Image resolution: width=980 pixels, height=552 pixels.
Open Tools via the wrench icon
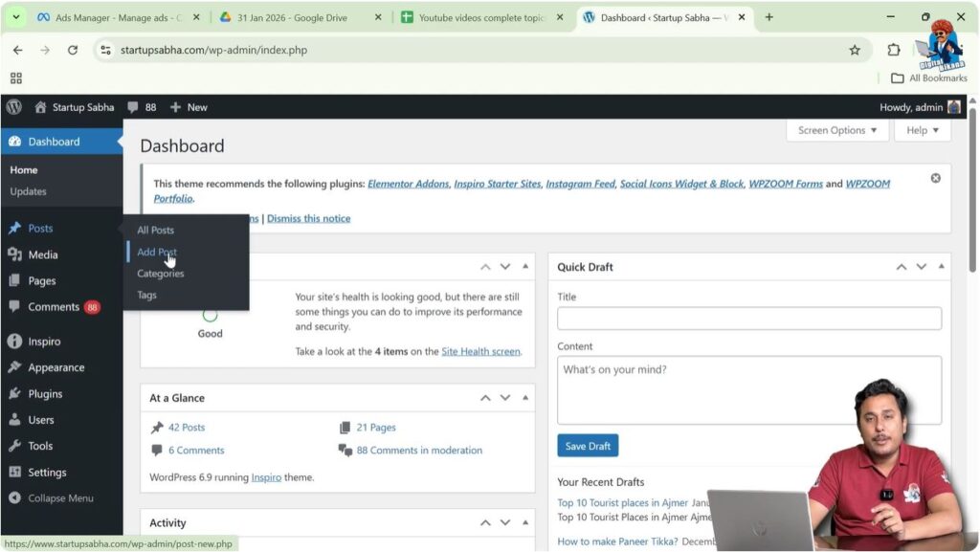coord(13,446)
